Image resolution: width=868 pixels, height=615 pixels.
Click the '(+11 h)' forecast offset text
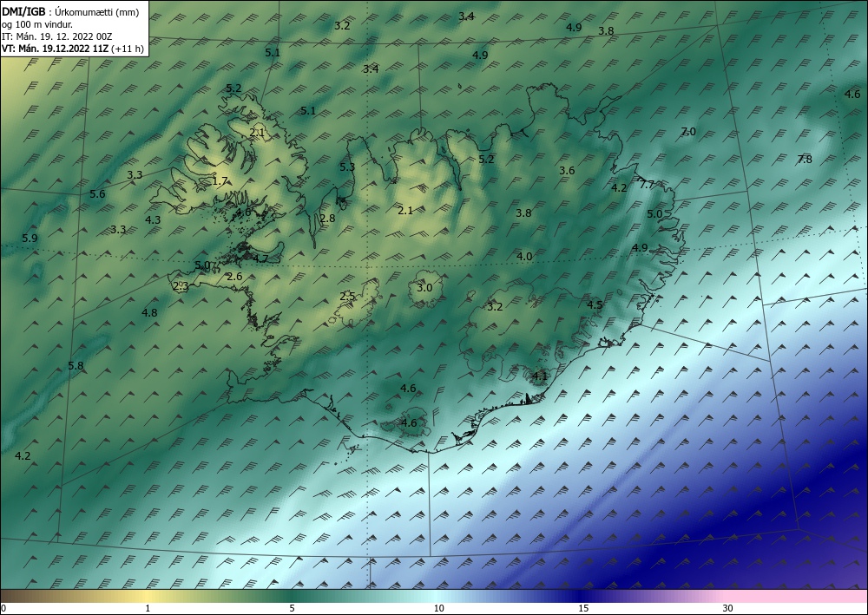(x=128, y=49)
